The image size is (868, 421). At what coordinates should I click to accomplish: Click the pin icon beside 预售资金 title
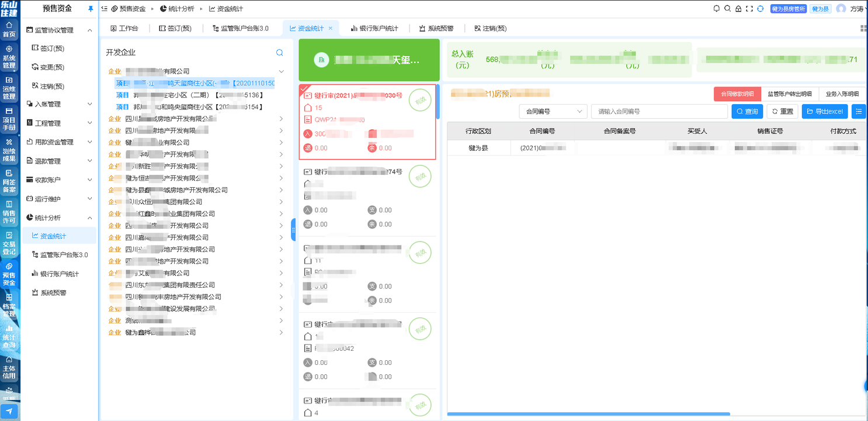90,9
